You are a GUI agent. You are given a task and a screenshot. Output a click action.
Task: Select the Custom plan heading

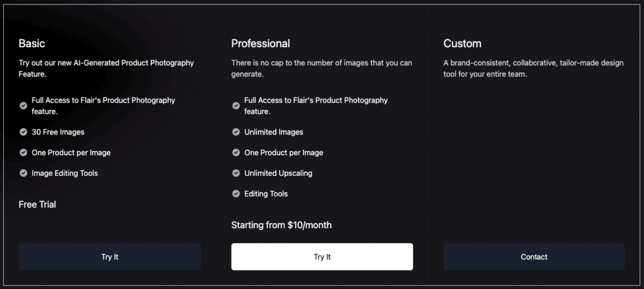click(462, 43)
